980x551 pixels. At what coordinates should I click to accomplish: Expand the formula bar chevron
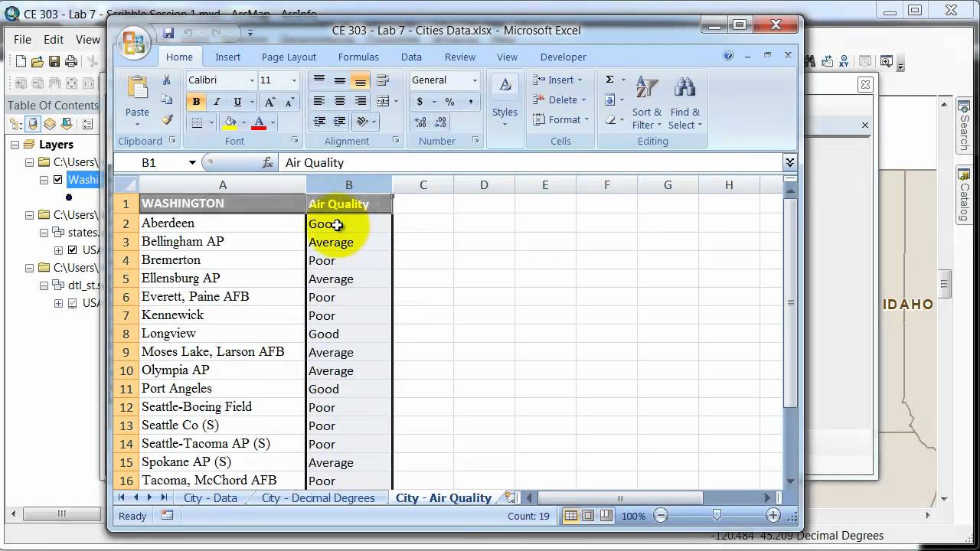[x=790, y=162]
